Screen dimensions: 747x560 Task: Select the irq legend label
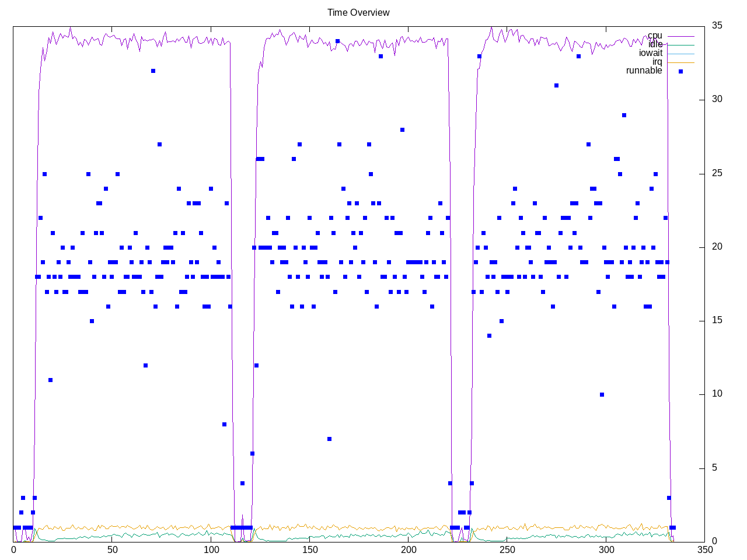point(657,62)
